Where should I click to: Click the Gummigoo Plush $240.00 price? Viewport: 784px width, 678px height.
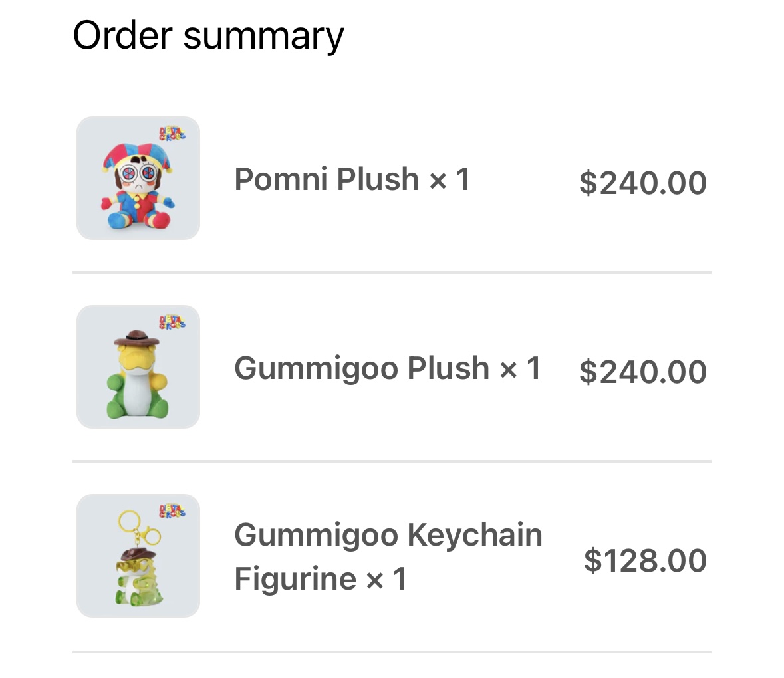[x=642, y=372]
